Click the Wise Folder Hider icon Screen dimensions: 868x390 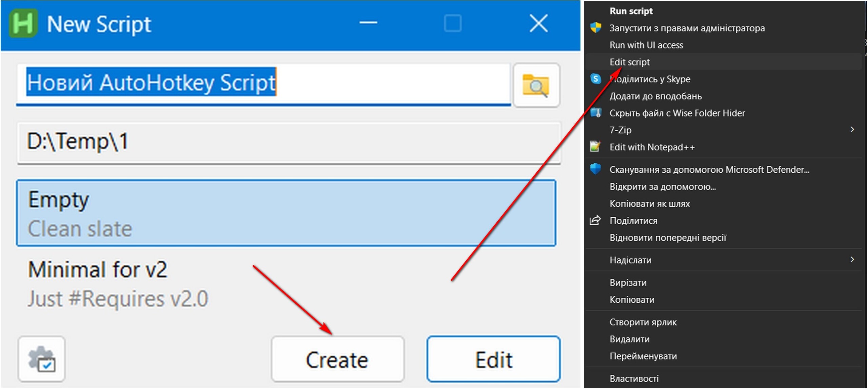pos(596,113)
